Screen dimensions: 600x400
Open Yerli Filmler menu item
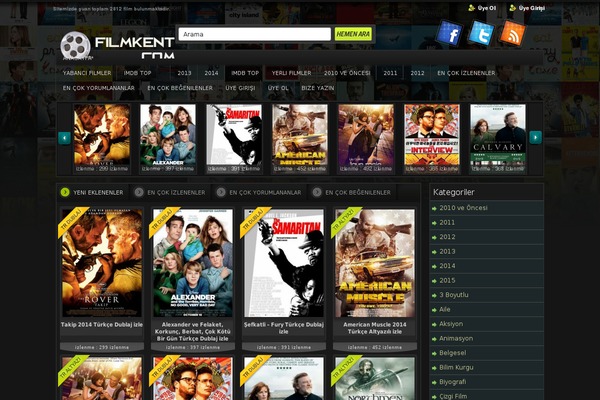[x=292, y=73]
